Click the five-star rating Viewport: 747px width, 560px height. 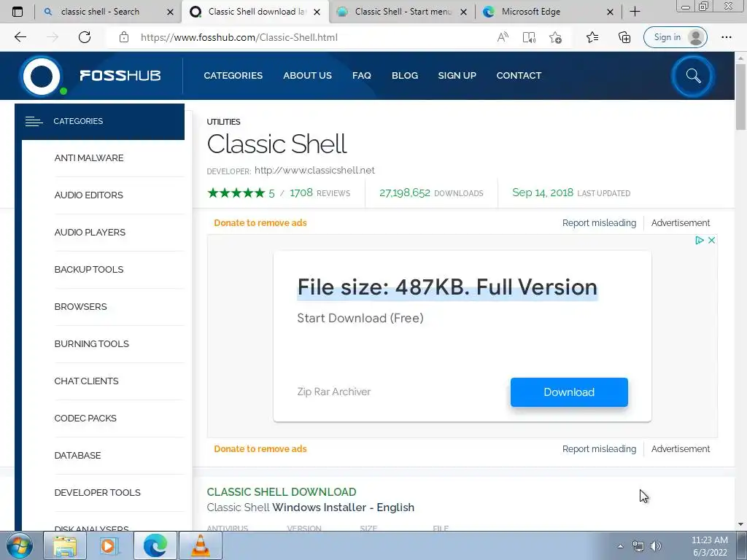pyautogui.click(x=236, y=192)
